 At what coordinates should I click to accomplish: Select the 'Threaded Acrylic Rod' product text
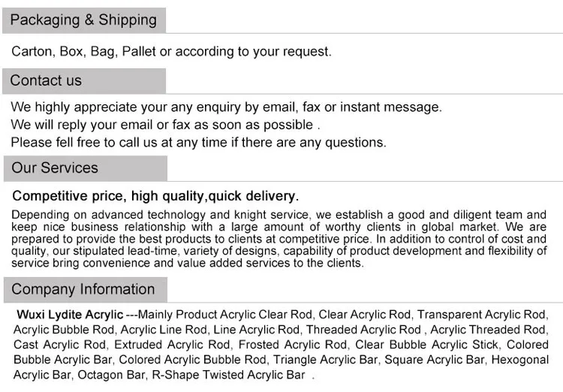[363, 330]
